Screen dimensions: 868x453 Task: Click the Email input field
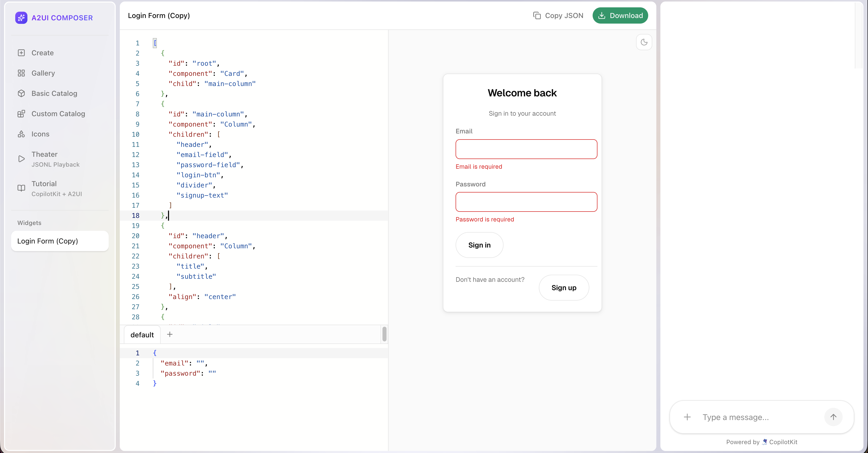[526, 149]
